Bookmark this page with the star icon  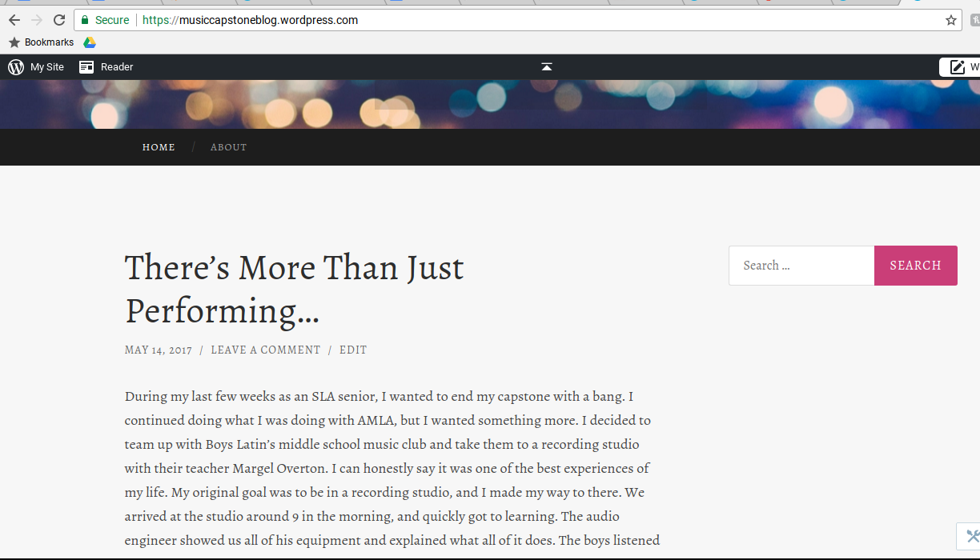(950, 20)
